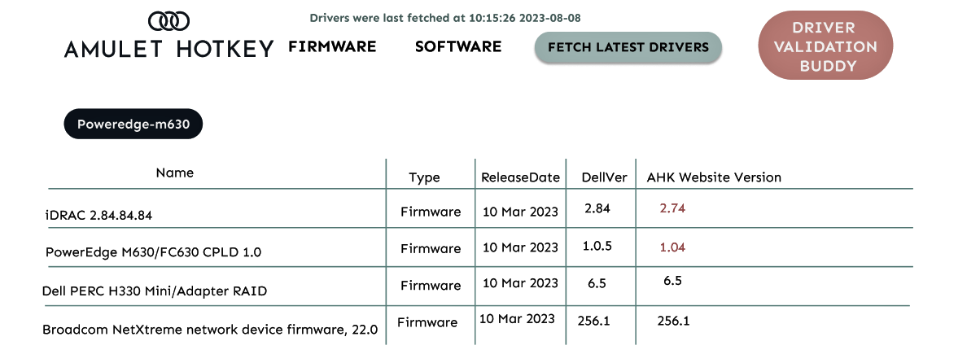The width and height of the screenshot is (980, 363).
Task: Click the Type column header
Action: pyautogui.click(x=424, y=177)
